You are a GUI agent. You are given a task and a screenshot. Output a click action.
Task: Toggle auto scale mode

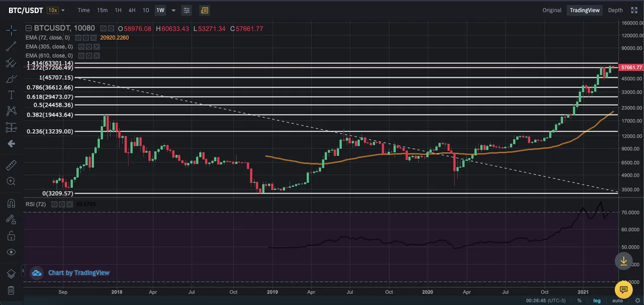click(x=617, y=300)
